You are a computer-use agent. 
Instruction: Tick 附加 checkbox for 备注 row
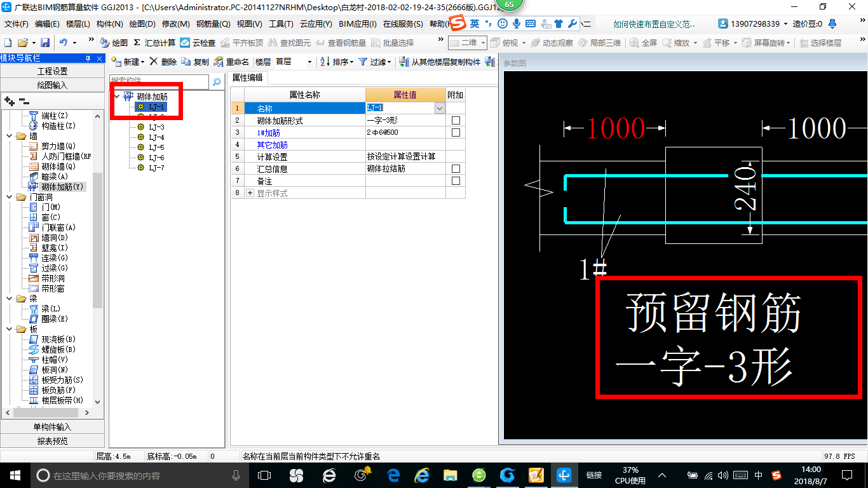[x=456, y=181]
